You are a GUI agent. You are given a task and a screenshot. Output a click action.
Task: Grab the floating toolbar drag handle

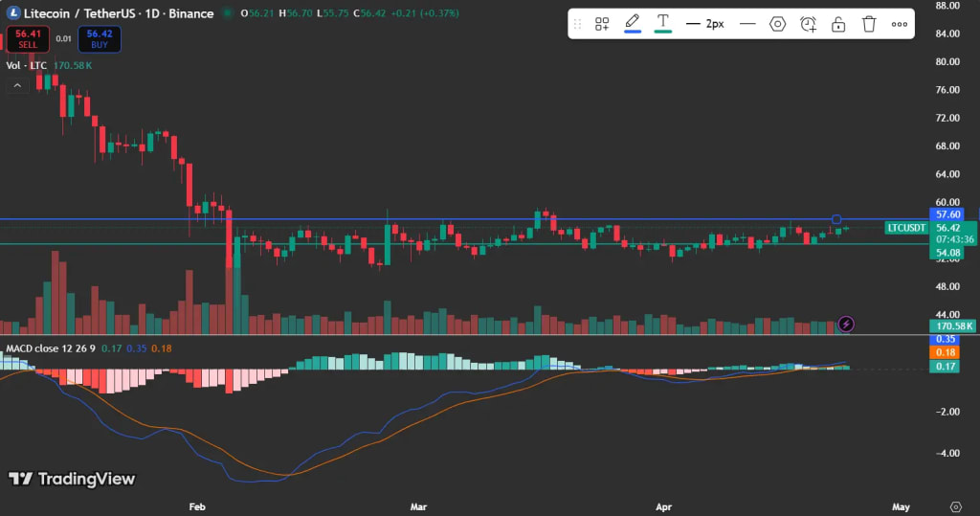pos(577,24)
